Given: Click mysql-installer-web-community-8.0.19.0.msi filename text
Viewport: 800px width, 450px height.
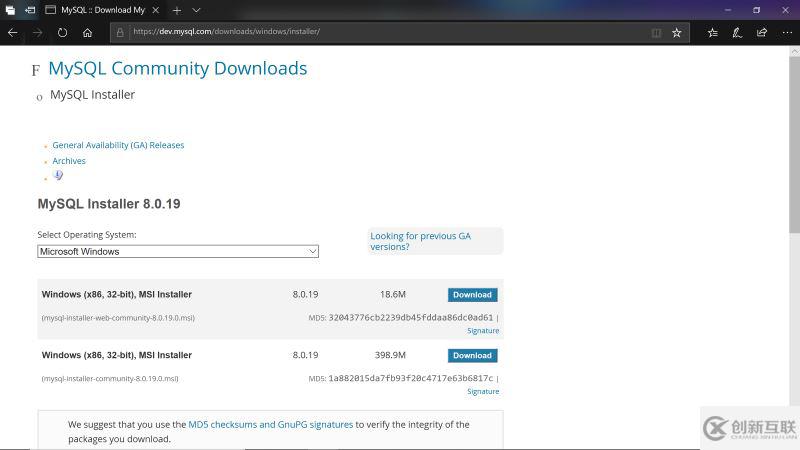Looking at the screenshot, I should click(118, 318).
